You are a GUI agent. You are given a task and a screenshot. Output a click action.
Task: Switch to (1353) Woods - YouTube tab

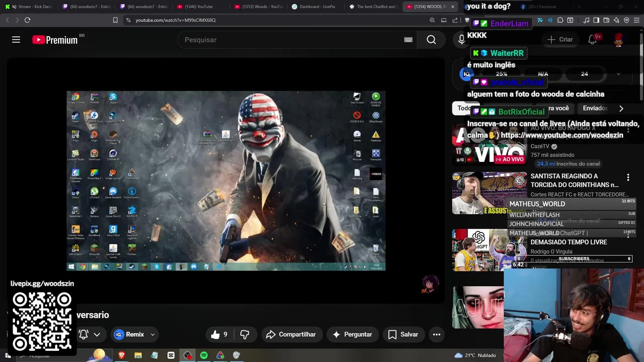click(x=258, y=7)
